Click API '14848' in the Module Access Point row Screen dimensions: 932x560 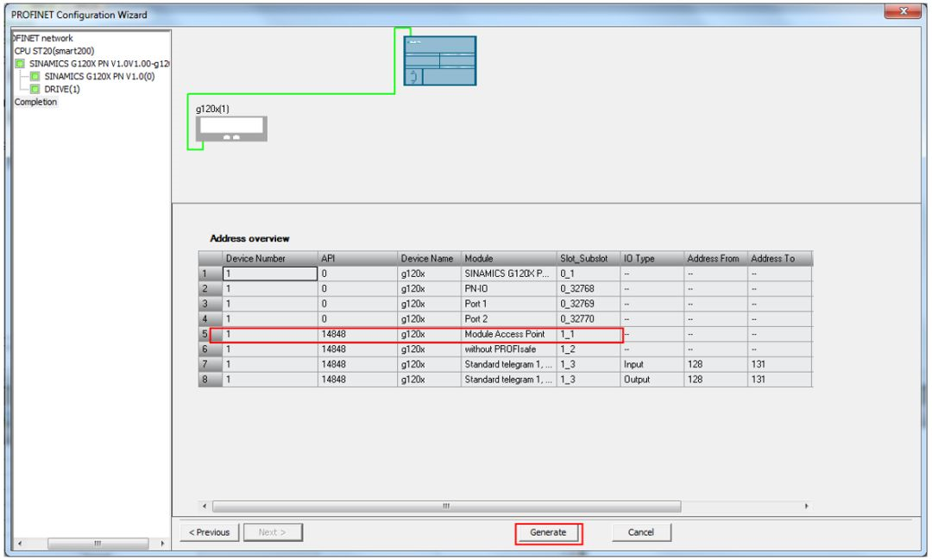(x=357, y=334)
